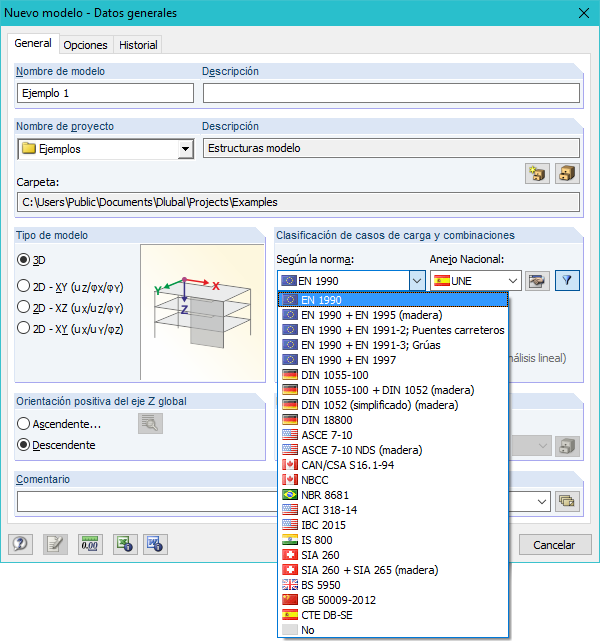Close the Nuevo modelo dialog
600x641 pixels.
[x=584, y=13]
